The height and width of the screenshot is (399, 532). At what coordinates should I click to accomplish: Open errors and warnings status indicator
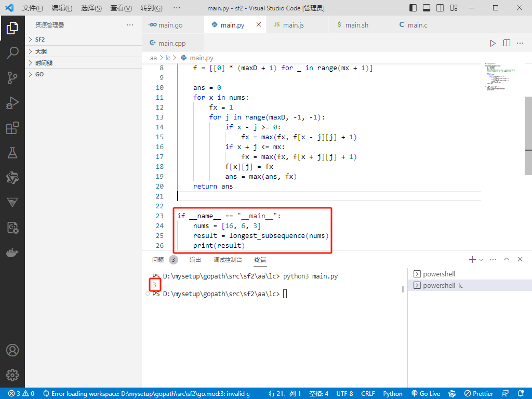pos(21,394)
